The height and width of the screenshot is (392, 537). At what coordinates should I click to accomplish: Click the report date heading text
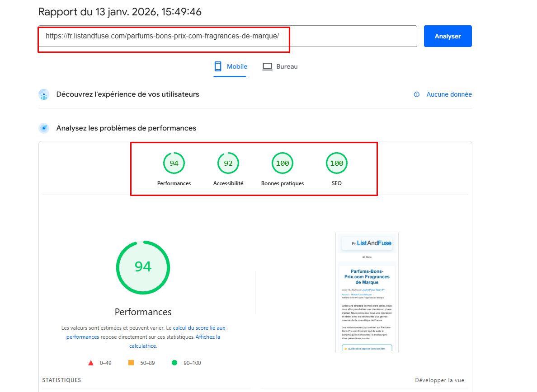[120, 12]
